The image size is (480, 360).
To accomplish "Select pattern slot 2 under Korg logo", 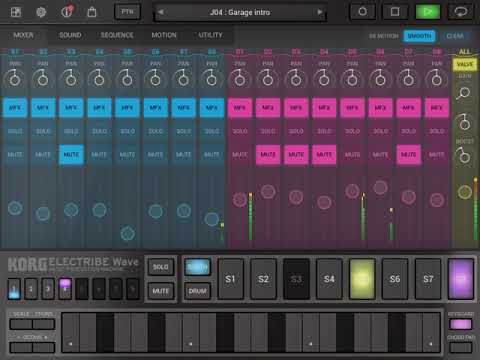I will tap(31, 289).
